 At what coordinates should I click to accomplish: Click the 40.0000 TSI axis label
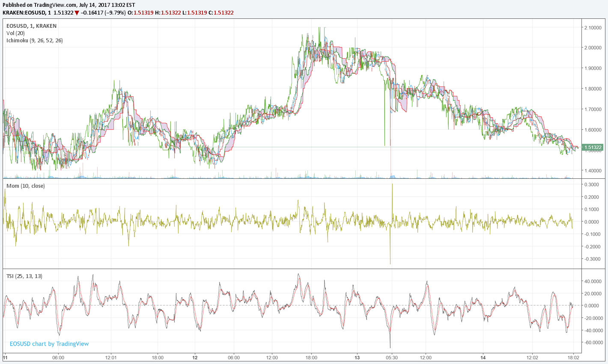tap(592, 281)
